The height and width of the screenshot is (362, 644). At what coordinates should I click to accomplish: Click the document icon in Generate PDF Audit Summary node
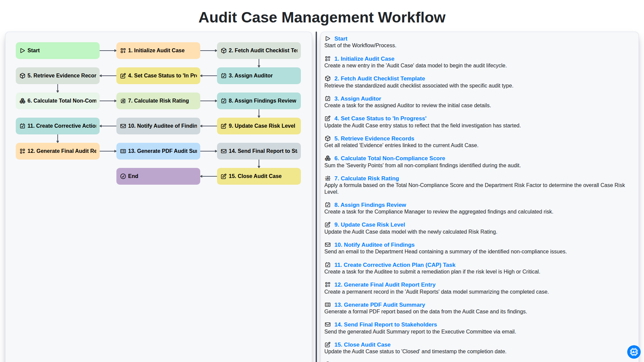(123, 151)
